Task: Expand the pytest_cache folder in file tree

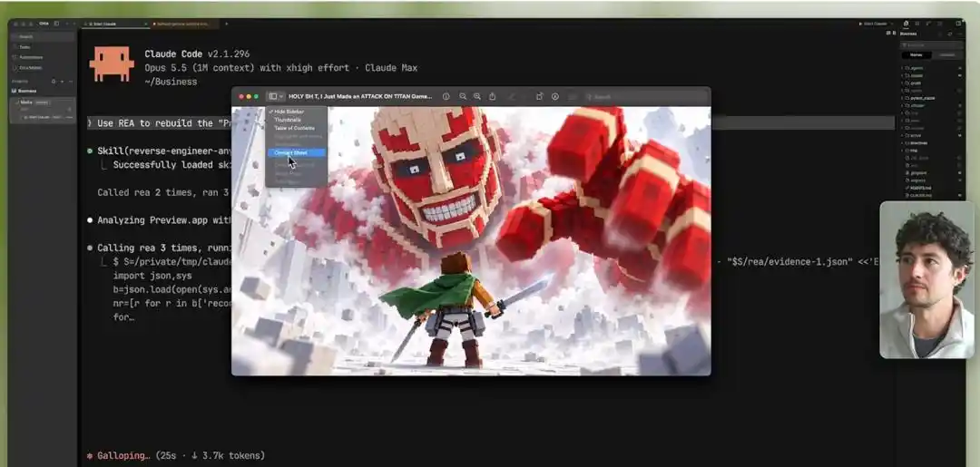Action: (x=931, y=98)
